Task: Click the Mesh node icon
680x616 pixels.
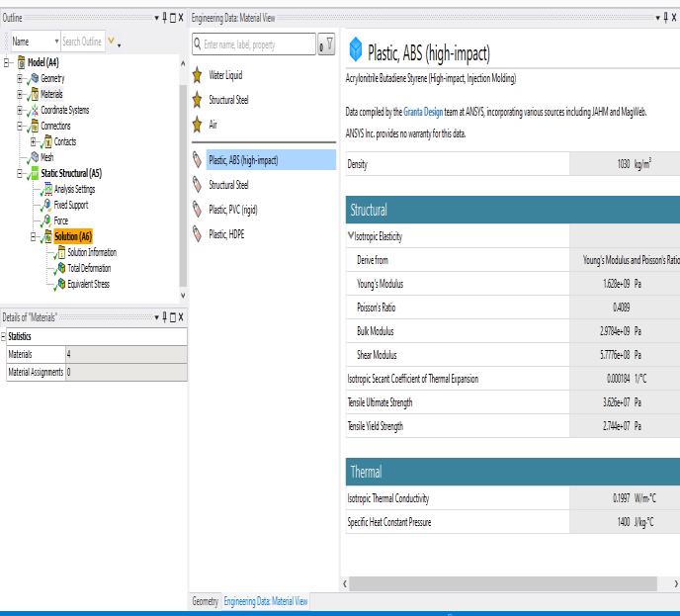Action: [35, 157]
